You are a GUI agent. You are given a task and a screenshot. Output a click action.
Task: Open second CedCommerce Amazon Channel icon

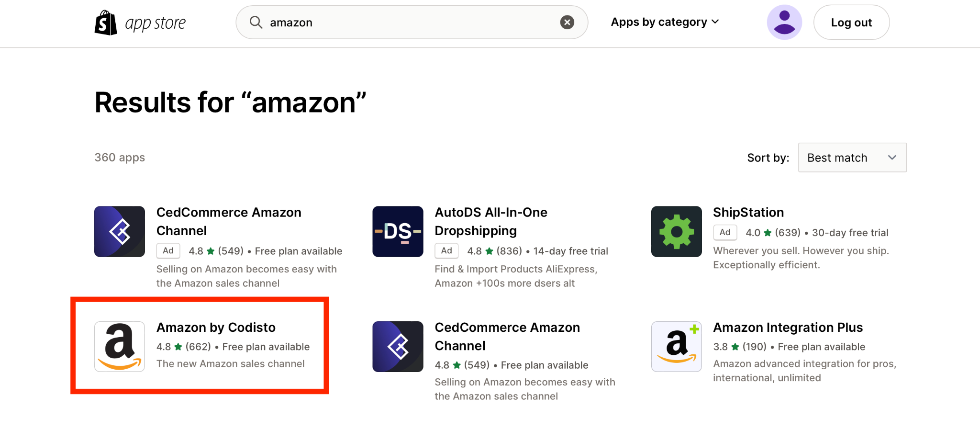point(398,347)
